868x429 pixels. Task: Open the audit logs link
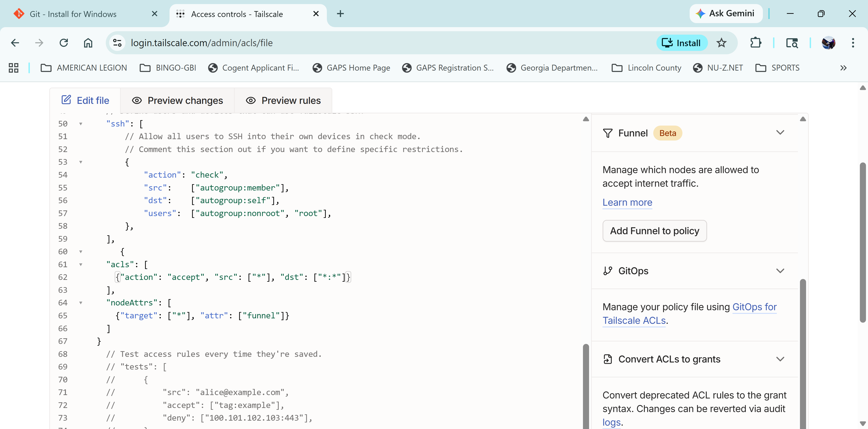point(612,422)
